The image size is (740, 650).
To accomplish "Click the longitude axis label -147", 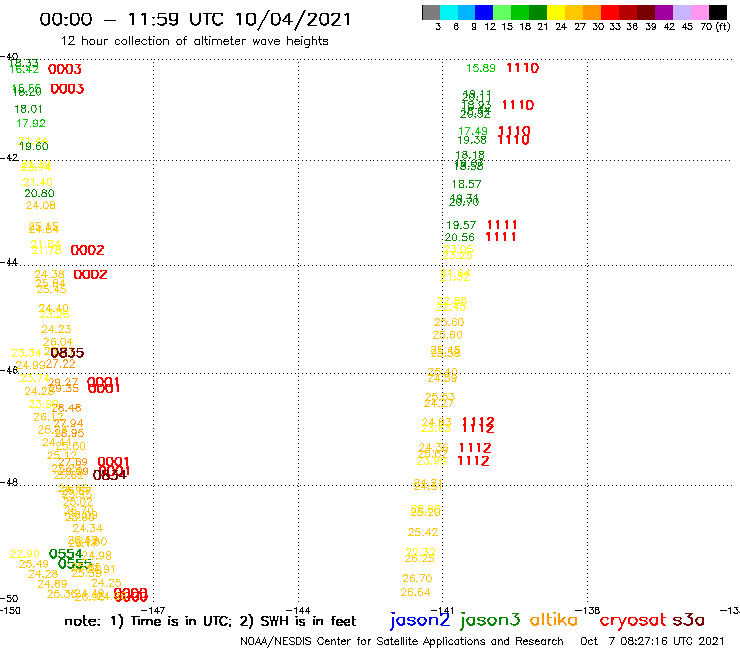I will [x=153, y=610].
